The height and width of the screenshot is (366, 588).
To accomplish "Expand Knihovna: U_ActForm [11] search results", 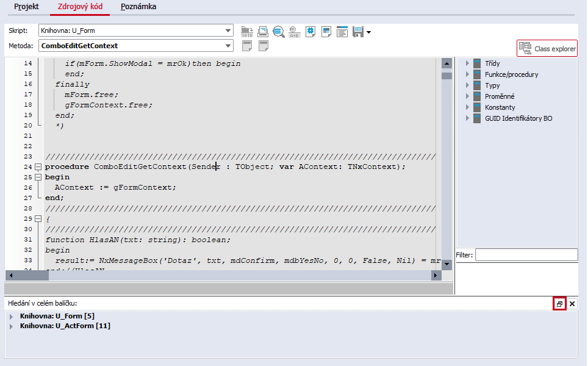I will (x=11, y=326).
